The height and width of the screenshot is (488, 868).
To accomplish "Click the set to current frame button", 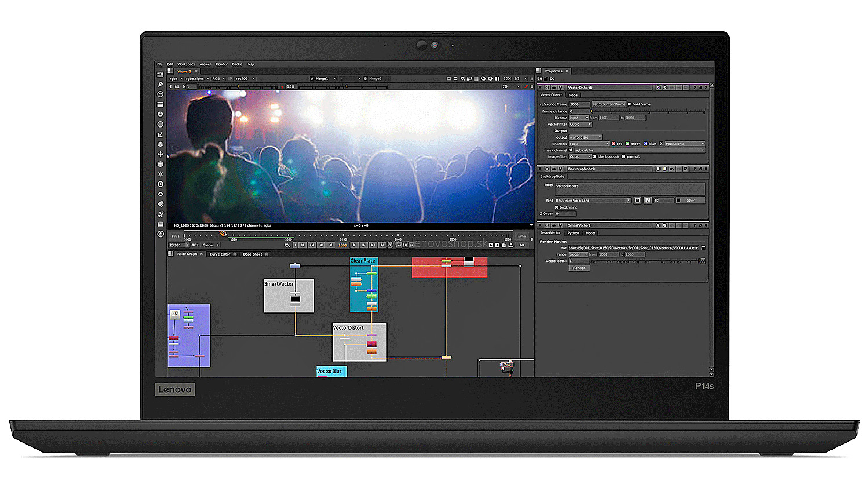I will click(x=608, y=104).
